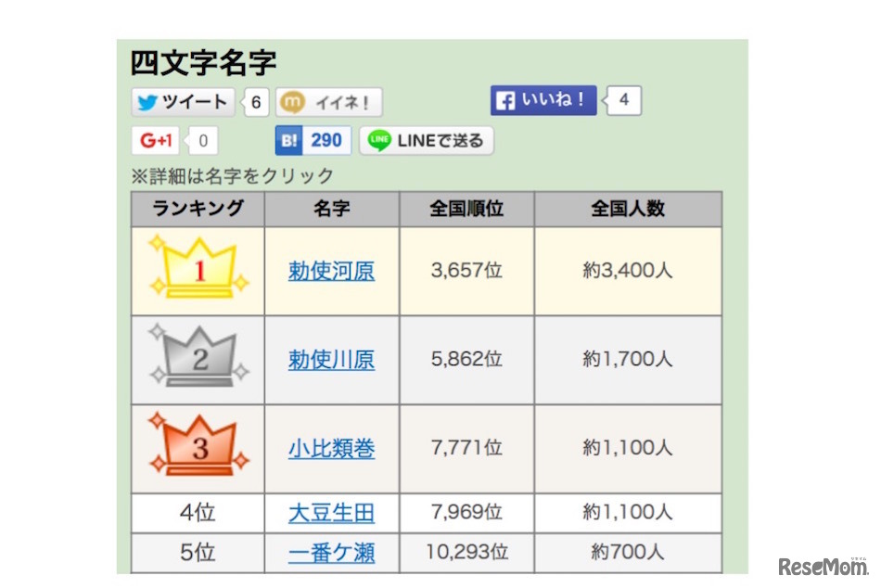
Task: Click the Twitter ツイート share icon
Action: 145,103
